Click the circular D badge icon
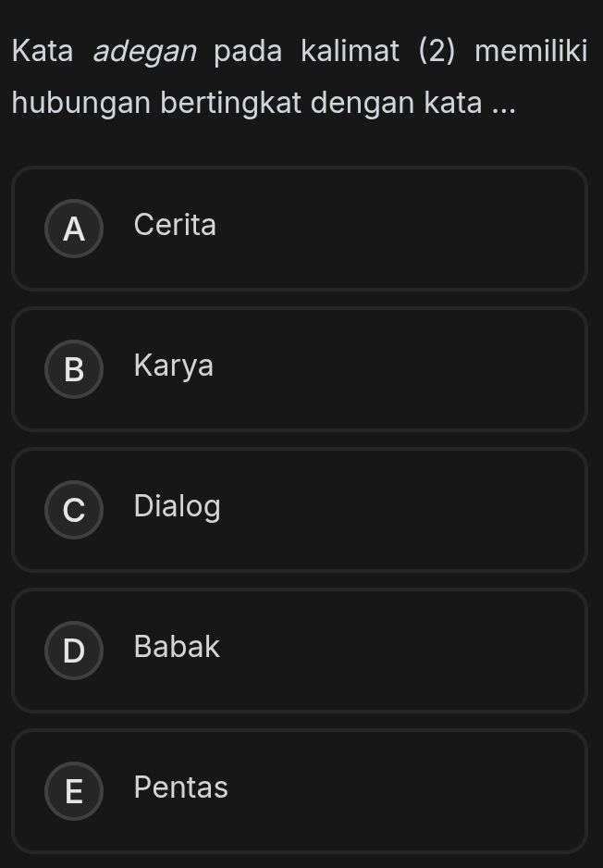This screenshot has width=603, height=868. coord(73,651)
